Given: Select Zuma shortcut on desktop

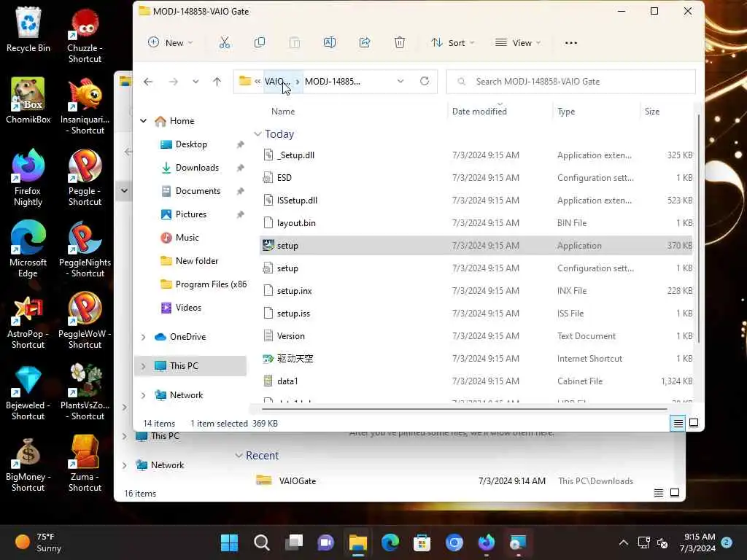Looking at the screenshot, I should click(85, 463).
